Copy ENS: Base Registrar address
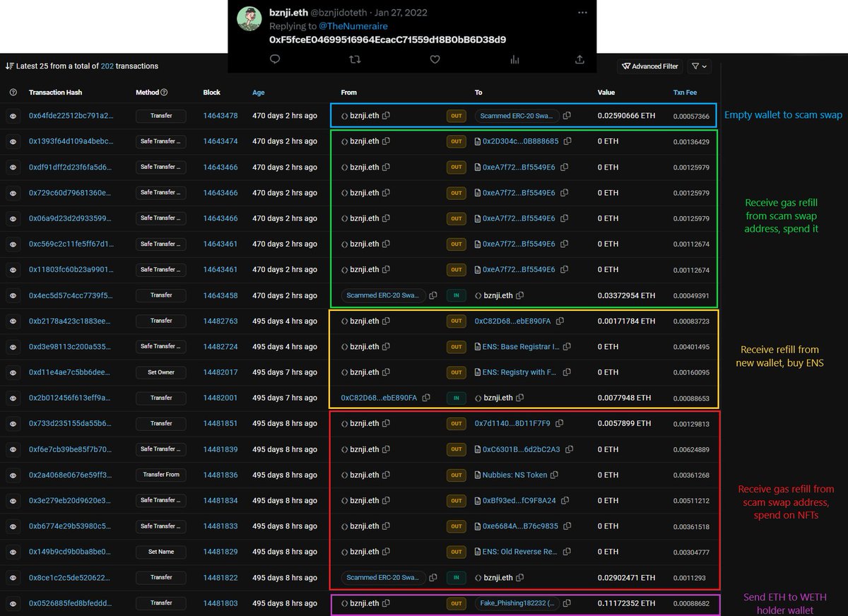Image resolution: width=848 pixels, height=616 pixels. coord(567,347)
